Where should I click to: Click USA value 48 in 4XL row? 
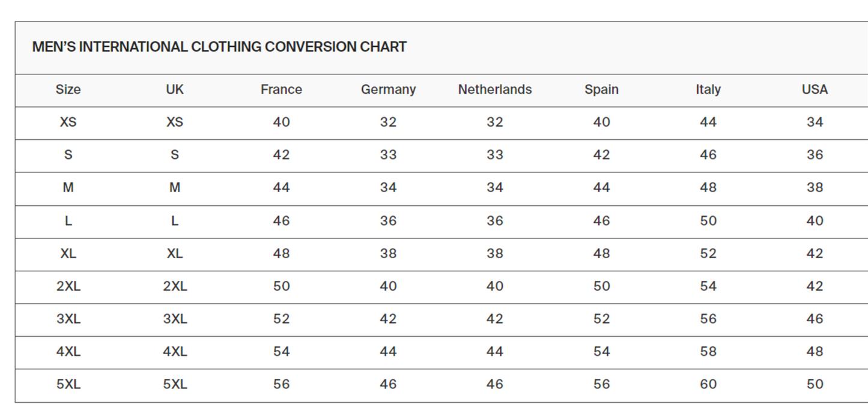tap(815, 351)
